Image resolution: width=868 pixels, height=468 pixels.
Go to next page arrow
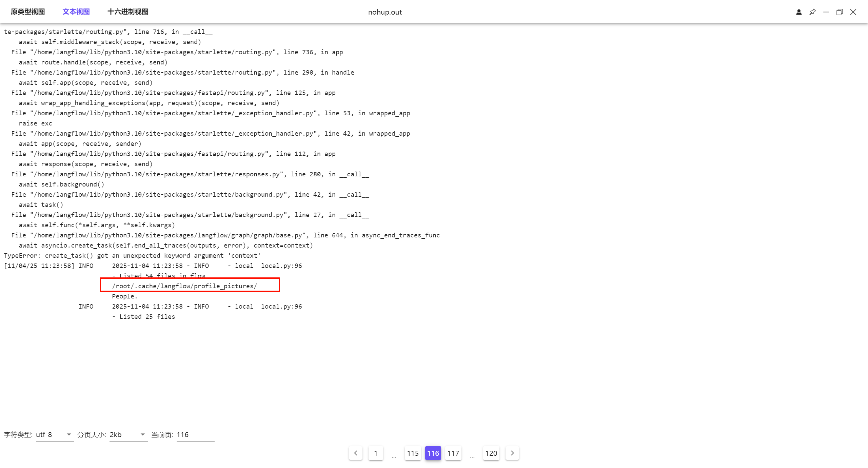[x=512, y=453]
